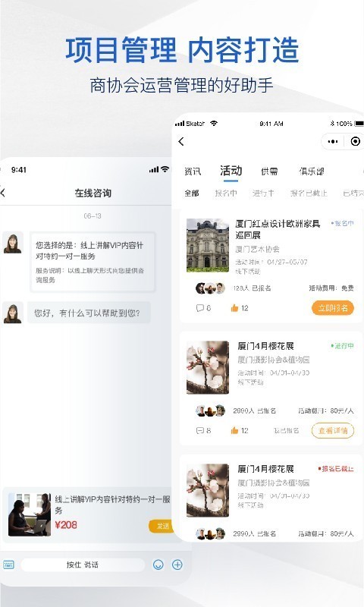364x607 pixels.
Task: Tap 查看详情 button
Action: pos(333,430)
